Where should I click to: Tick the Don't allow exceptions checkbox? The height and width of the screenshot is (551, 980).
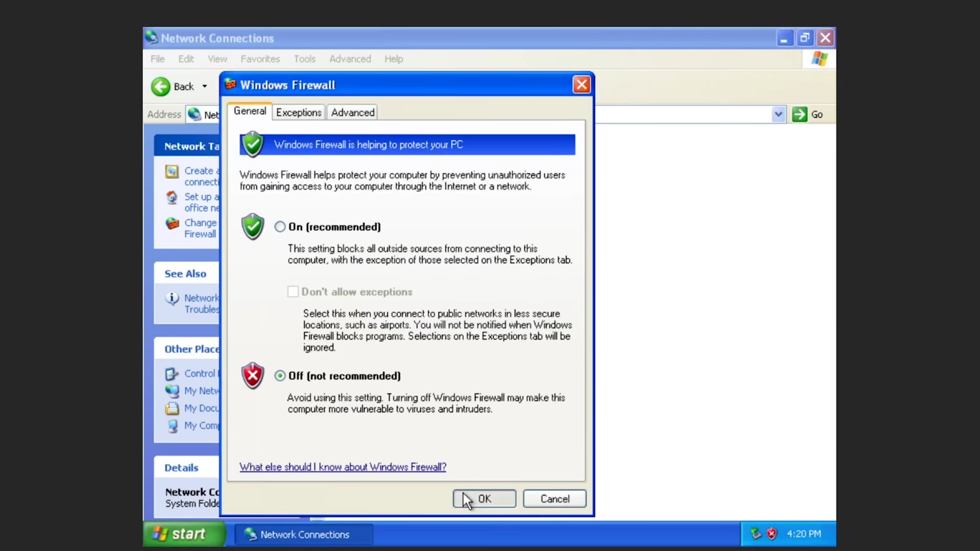[293, 292]
